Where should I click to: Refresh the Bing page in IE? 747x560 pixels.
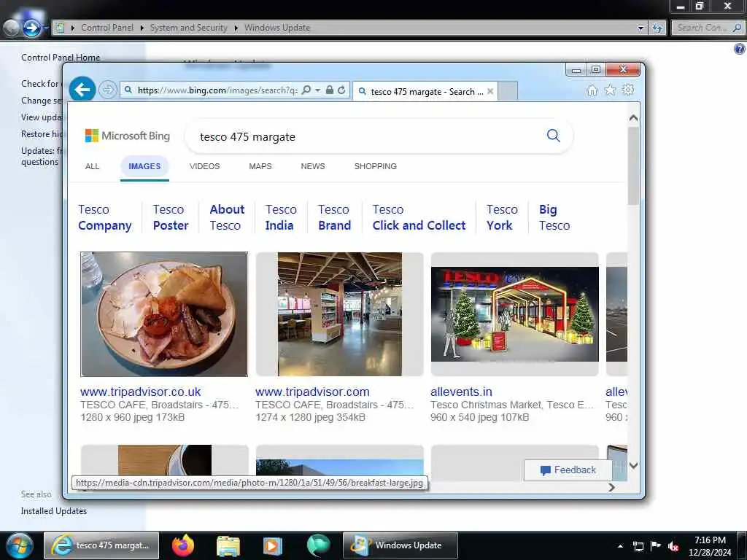click(x=341, y=90)
